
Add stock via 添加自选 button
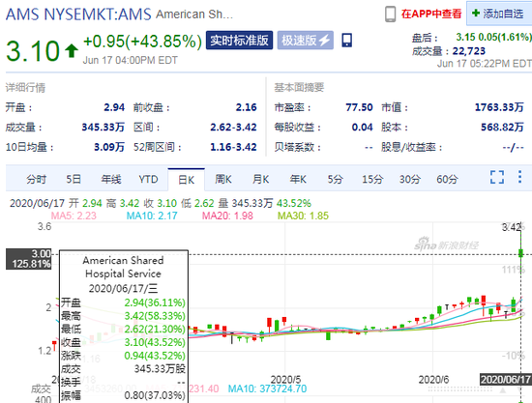click(x=499, y=14)
